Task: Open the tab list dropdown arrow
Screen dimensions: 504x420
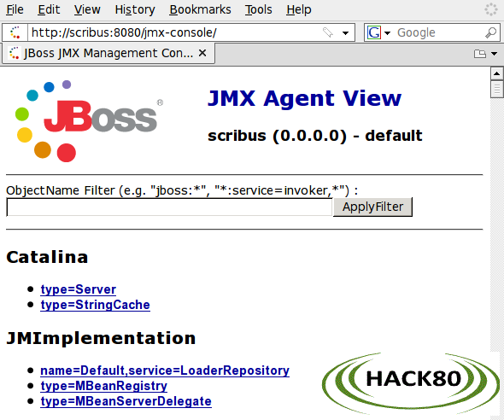Action: 495,54
